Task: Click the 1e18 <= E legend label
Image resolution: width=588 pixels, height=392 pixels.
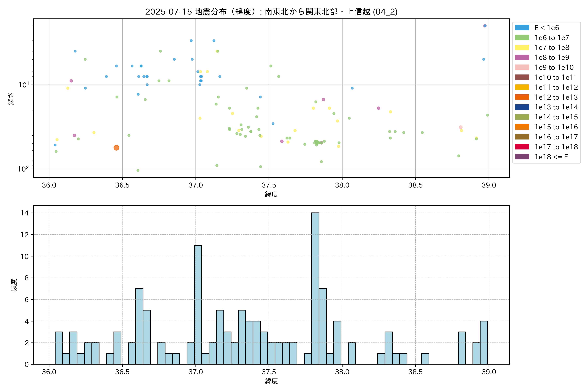Action: coord(551,157)
